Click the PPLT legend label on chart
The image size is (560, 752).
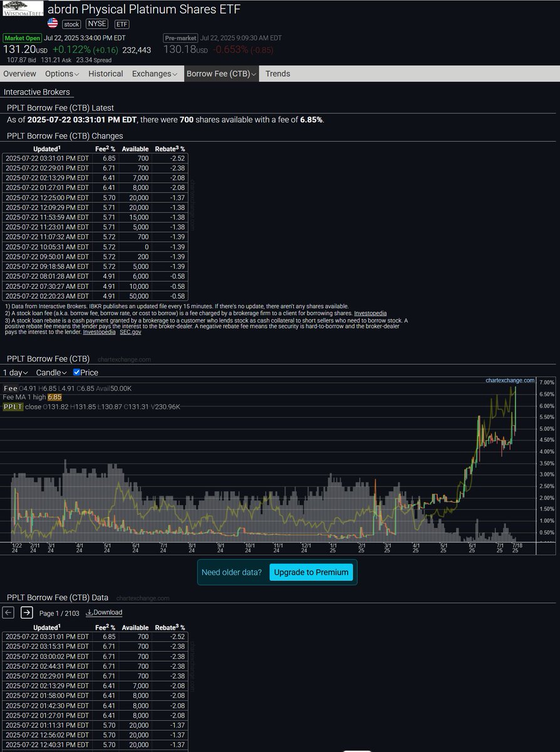[13, 407]
